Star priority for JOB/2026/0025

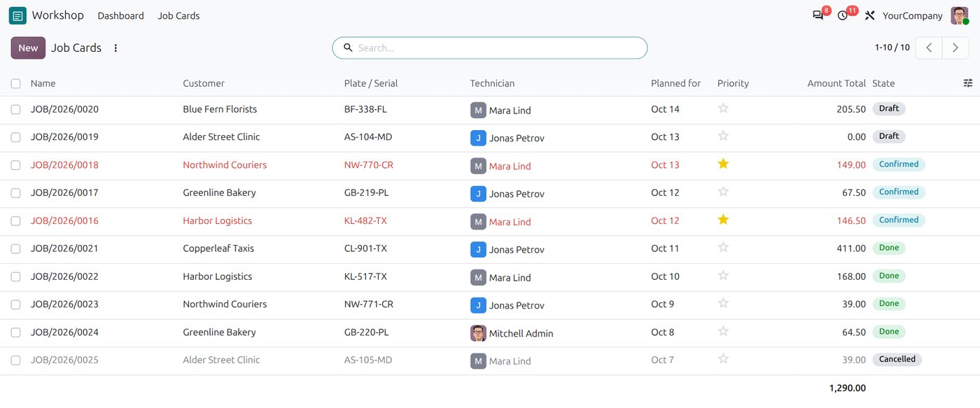coord(723,359)
